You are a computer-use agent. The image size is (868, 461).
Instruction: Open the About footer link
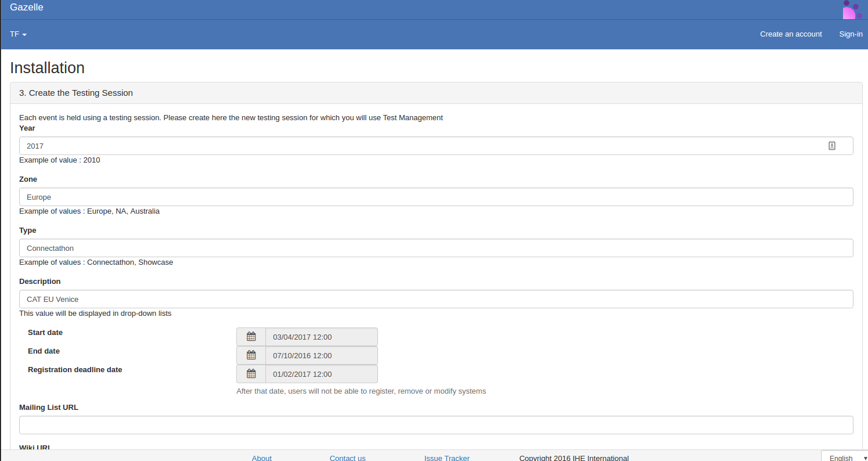(x=262, y=458)
